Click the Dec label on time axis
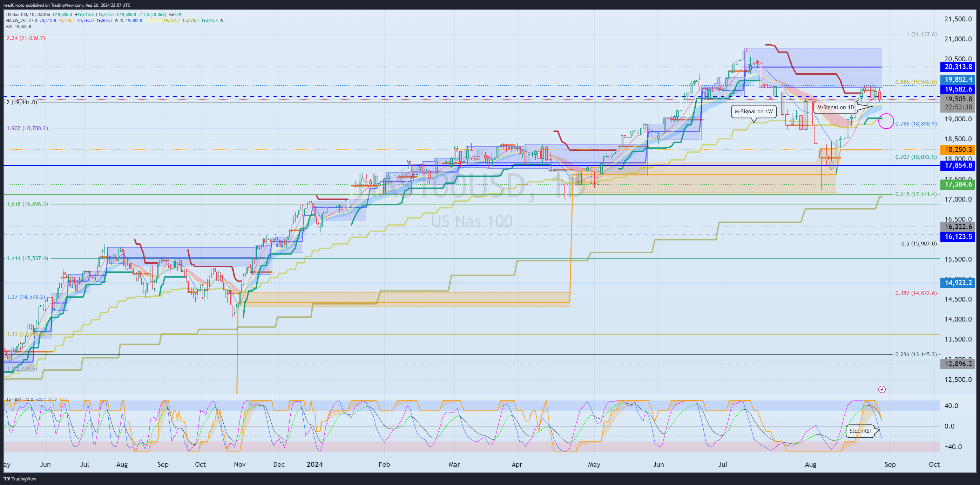The height and width of the screenshot is (485, 980). [x=279, y=464]
